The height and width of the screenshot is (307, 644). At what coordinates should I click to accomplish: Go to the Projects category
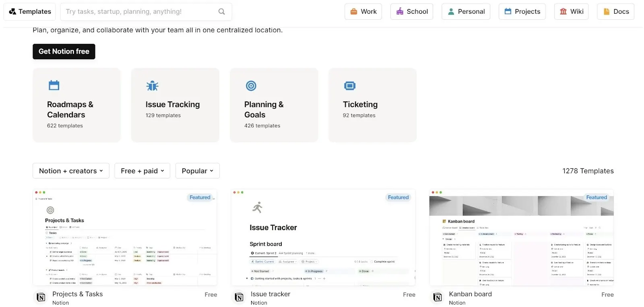click(522, 12)
